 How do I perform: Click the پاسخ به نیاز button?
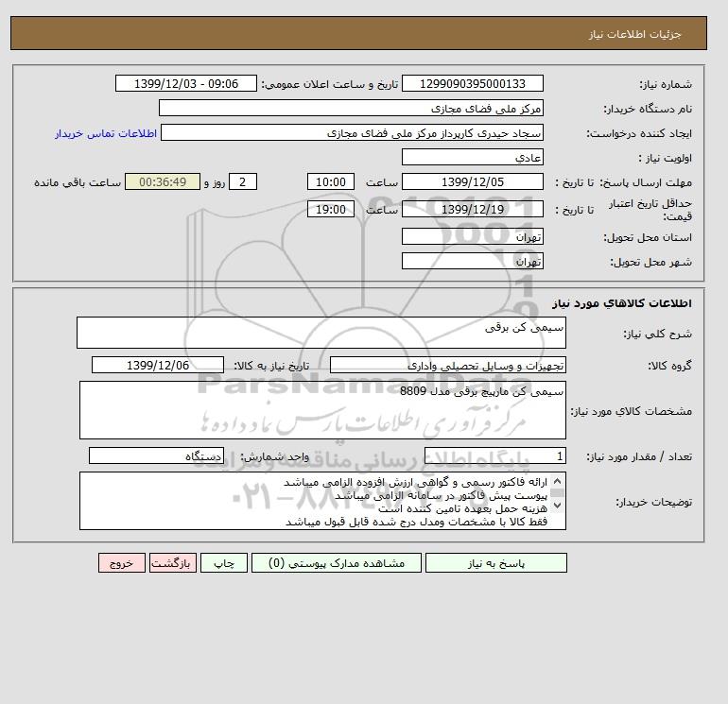tap(495, 562)
